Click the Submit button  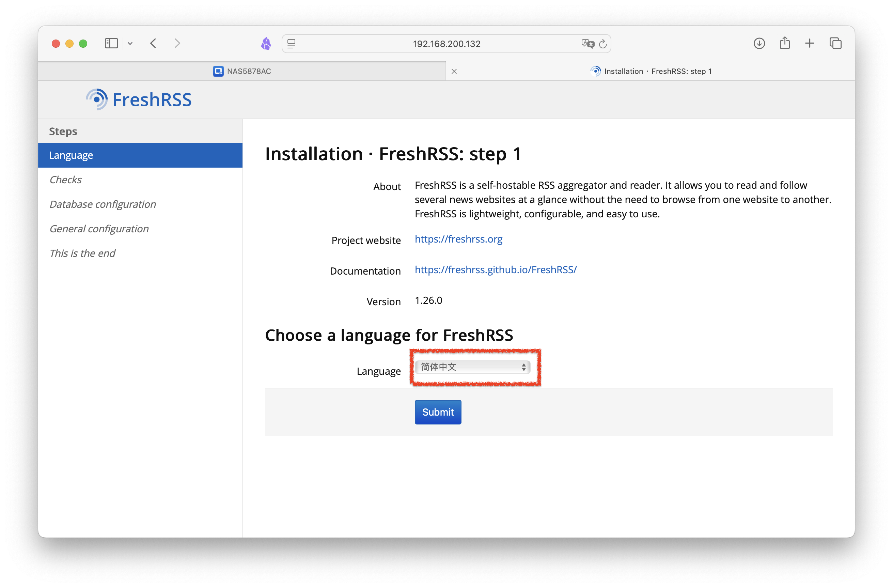coord(438,412)
